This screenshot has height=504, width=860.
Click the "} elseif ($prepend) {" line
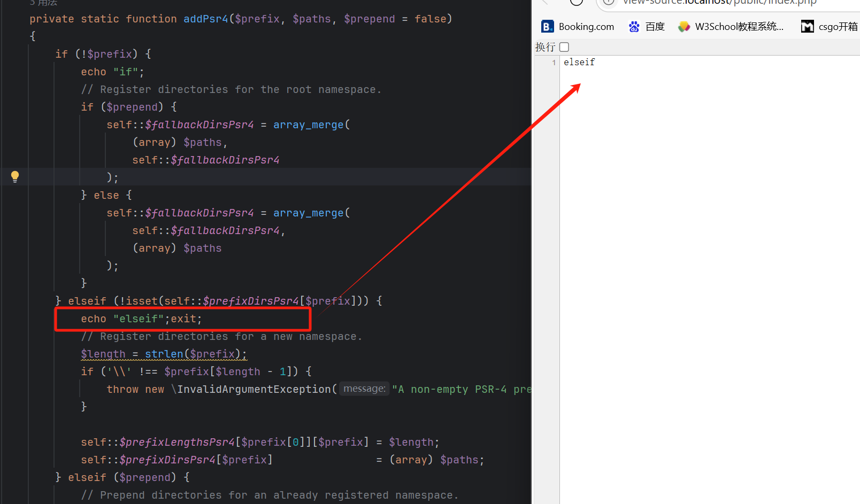point(122,477)
